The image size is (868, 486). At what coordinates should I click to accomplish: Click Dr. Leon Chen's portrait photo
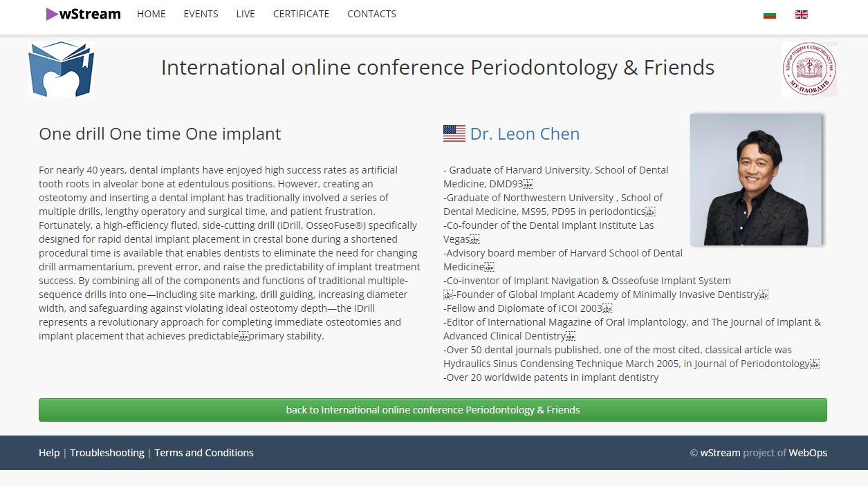point(756,180)
